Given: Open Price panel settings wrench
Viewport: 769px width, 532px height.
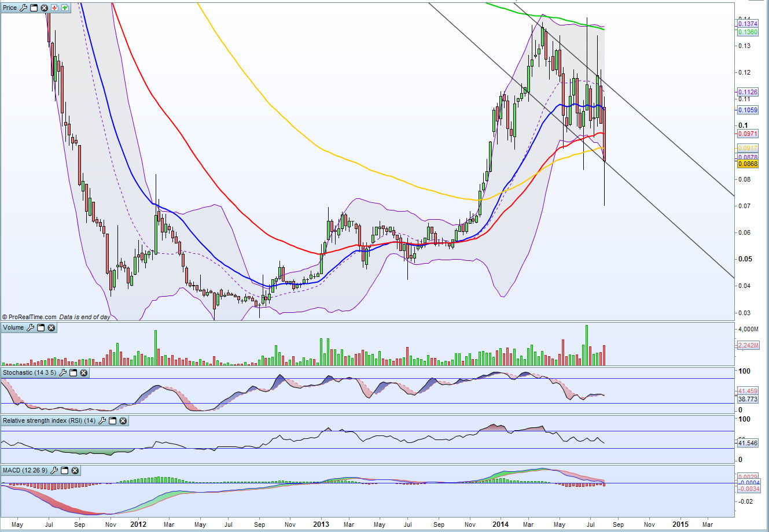Looking at the screenshot, I should pyautogui.click(x=23, y=8).
